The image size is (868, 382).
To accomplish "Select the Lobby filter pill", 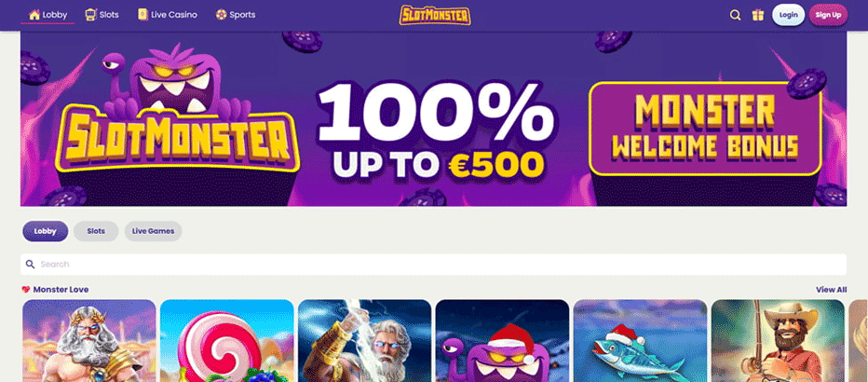I will point(46,231).
